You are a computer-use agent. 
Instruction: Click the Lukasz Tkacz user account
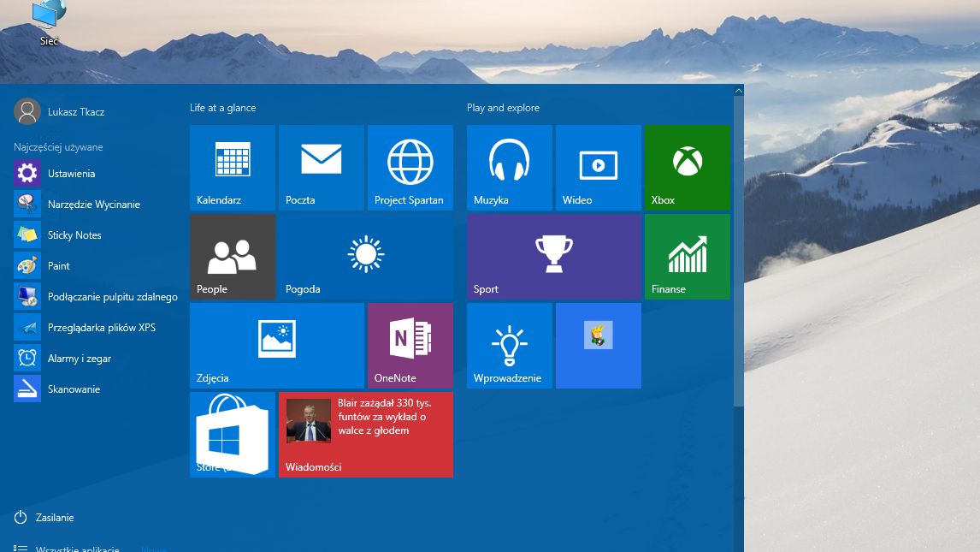point(59,111)
